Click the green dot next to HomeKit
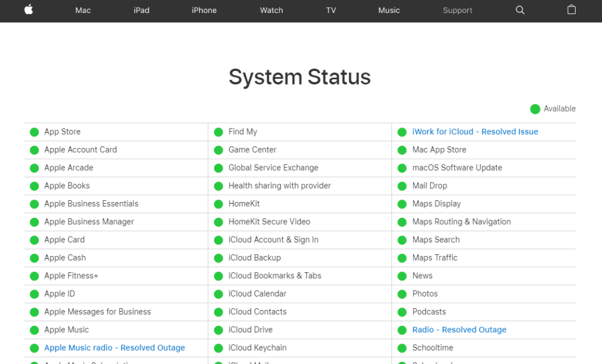 click(219, 204)
